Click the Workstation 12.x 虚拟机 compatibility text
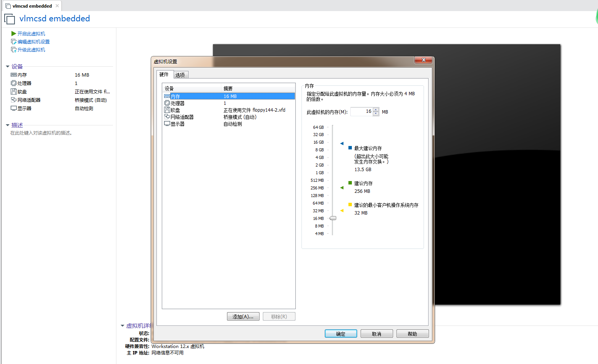This screenshot has height=364, width=598. point(178,346)
